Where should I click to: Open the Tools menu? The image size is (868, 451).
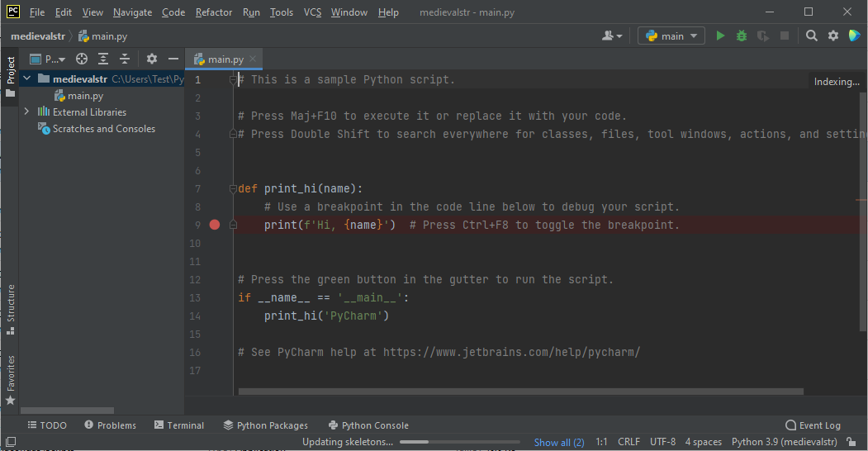coord(282,12)
